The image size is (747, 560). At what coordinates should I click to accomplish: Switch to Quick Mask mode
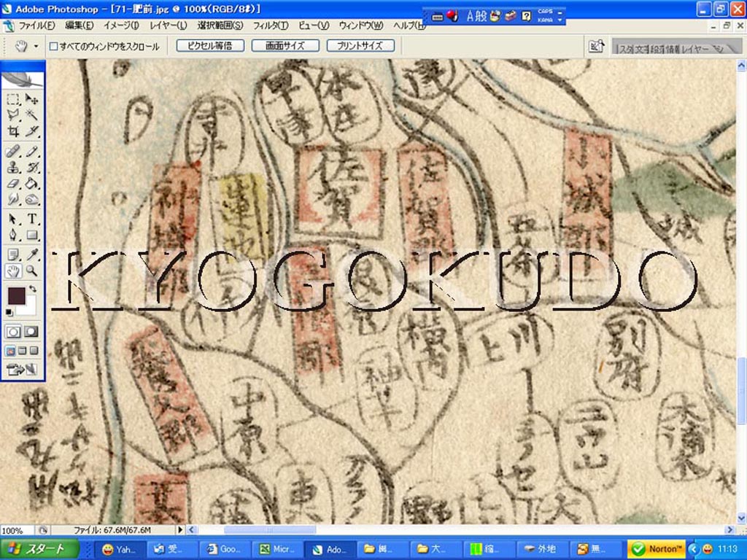pyautogui.click(x=31, y=332)
